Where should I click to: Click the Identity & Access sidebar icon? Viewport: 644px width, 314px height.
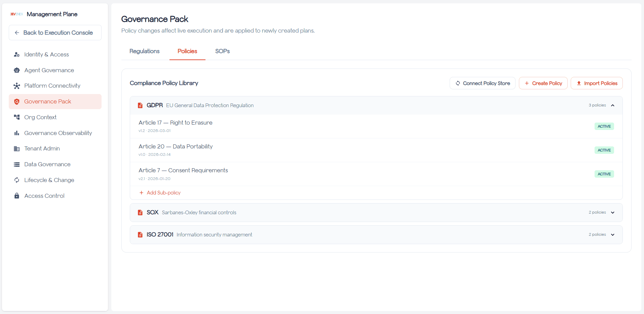pos(16,54)
